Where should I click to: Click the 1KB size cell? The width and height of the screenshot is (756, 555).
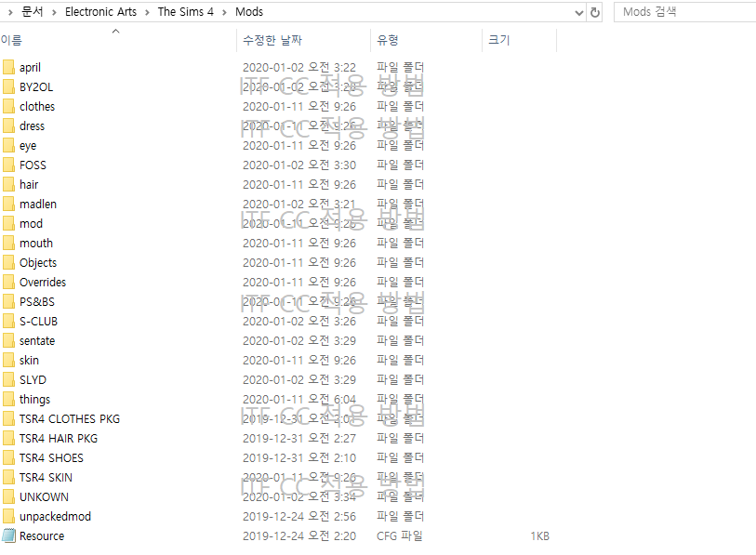coord(539,535)
